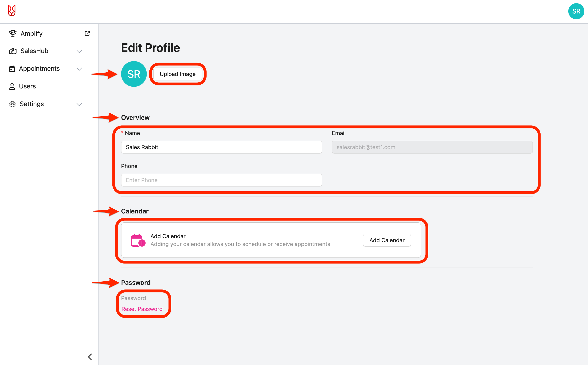Focus the Name input field
The width and height of the screenshot is (588, 365).
221,147
